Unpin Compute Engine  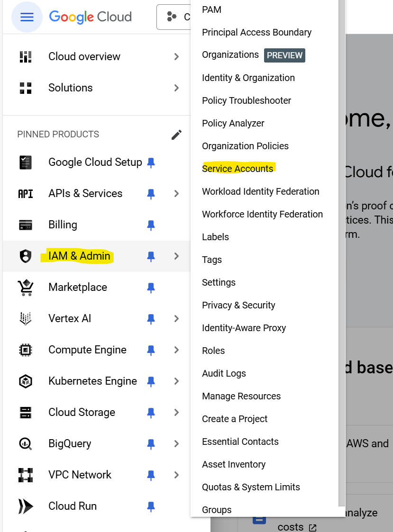coord(151,350)
